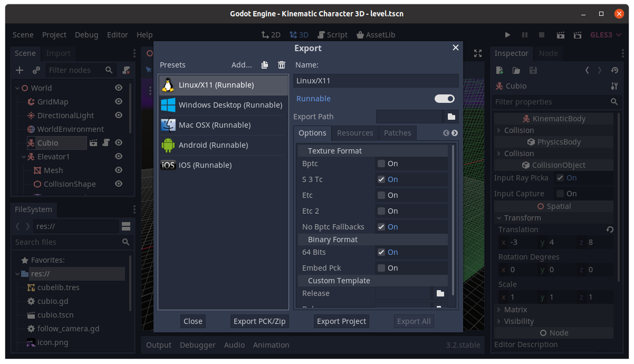
Task: Go to previous object in Inspector history
Action: [x=587, y=70]
